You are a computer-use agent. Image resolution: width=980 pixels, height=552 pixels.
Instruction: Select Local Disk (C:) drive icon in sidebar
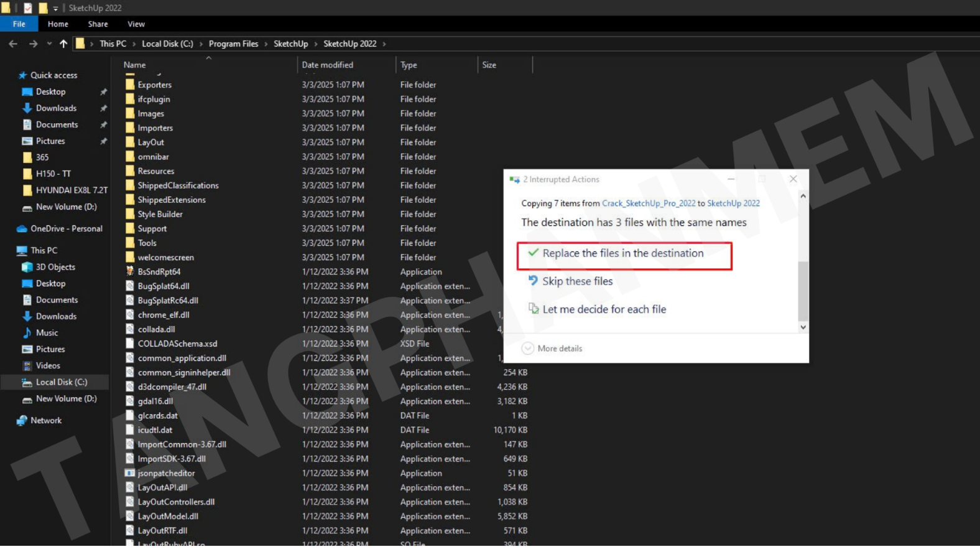point(27,382)
